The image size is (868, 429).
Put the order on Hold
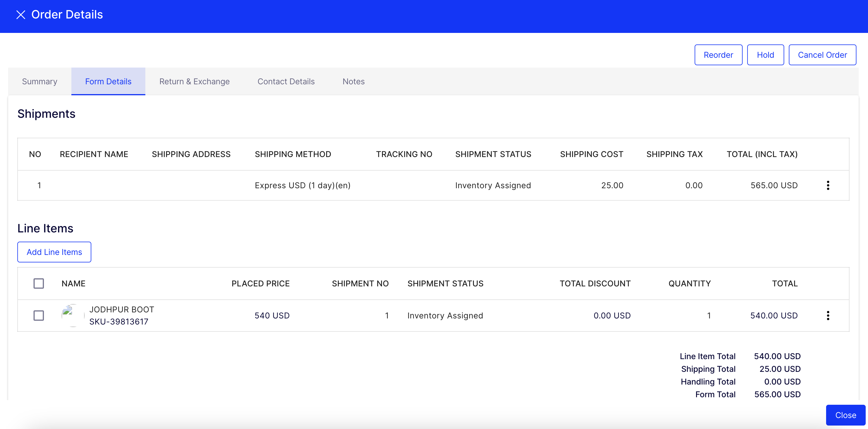pyautogui.click(x=765, y=55)
